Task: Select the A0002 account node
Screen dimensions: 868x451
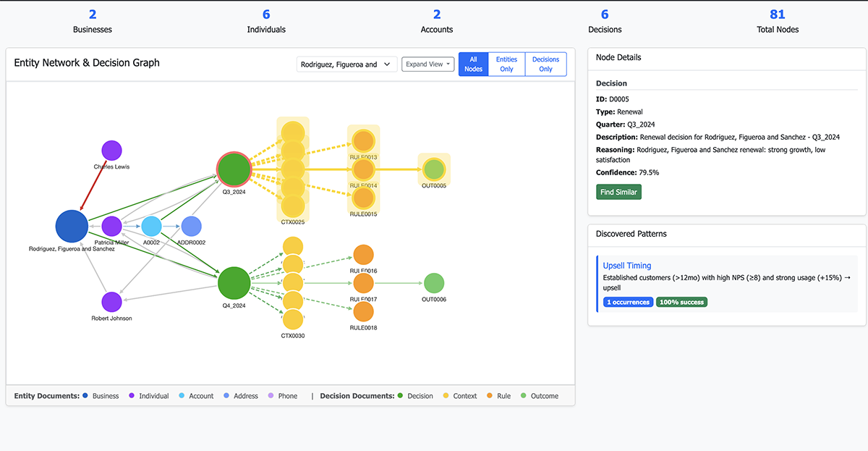Action: [151, 227]
